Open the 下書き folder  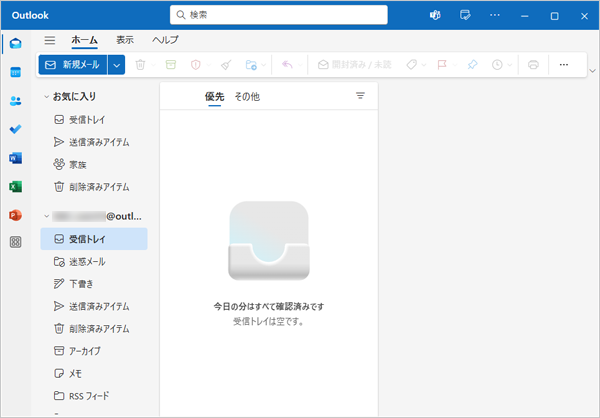tap(94, 284)
